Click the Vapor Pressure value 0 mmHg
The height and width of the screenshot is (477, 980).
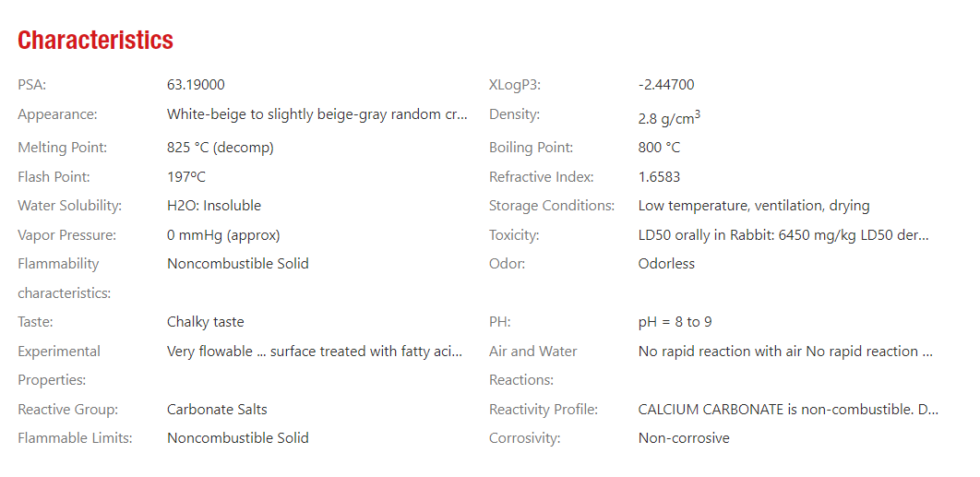point(222,235)
